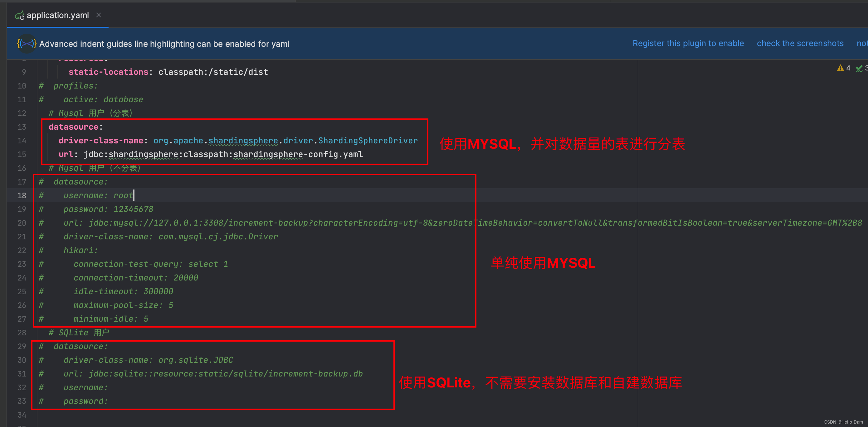Click comment '# SQLite 用户'
868x427 pixels.
(79, 333)
